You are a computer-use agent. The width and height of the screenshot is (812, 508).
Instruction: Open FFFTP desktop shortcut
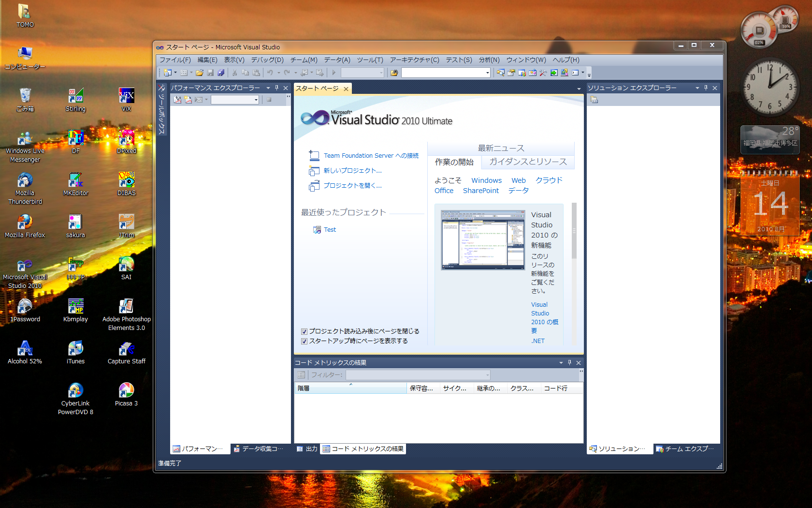[x=75, y=268]
